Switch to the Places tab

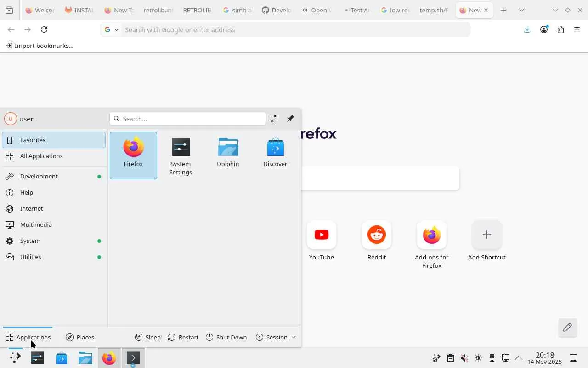pyautogui.click(x=80, y=337)
